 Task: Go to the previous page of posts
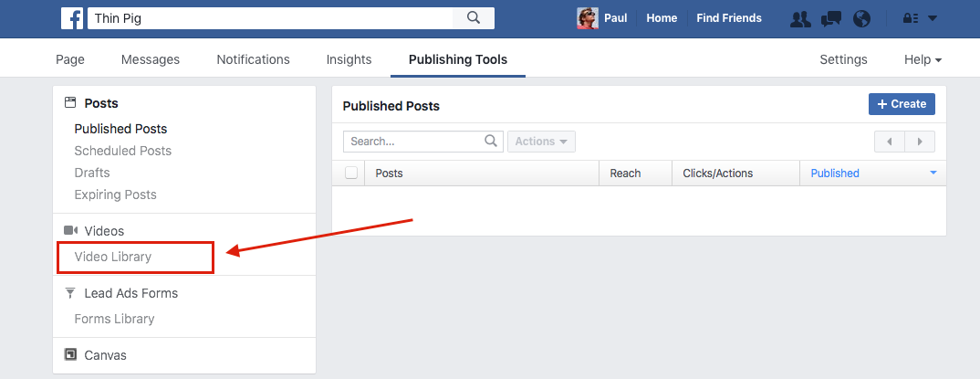click(890, 142)
